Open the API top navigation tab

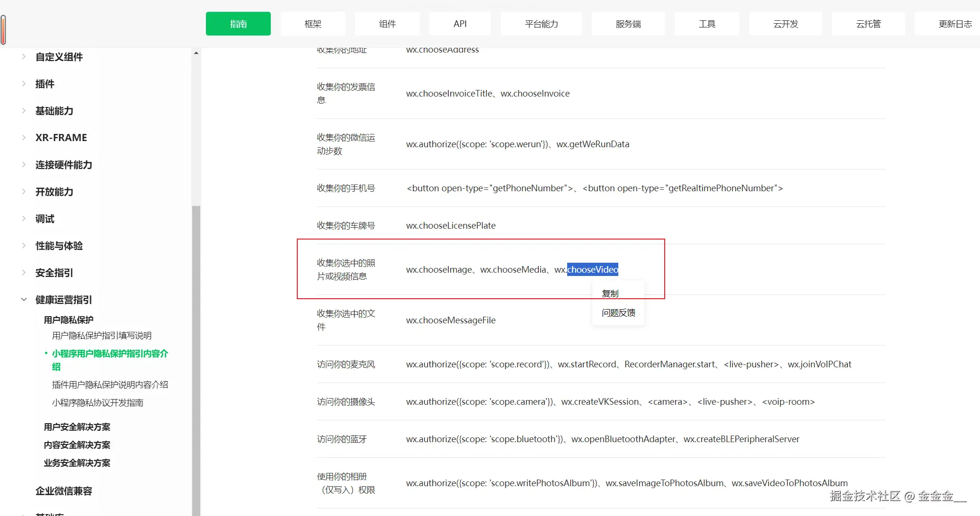[x=460, y=24]
